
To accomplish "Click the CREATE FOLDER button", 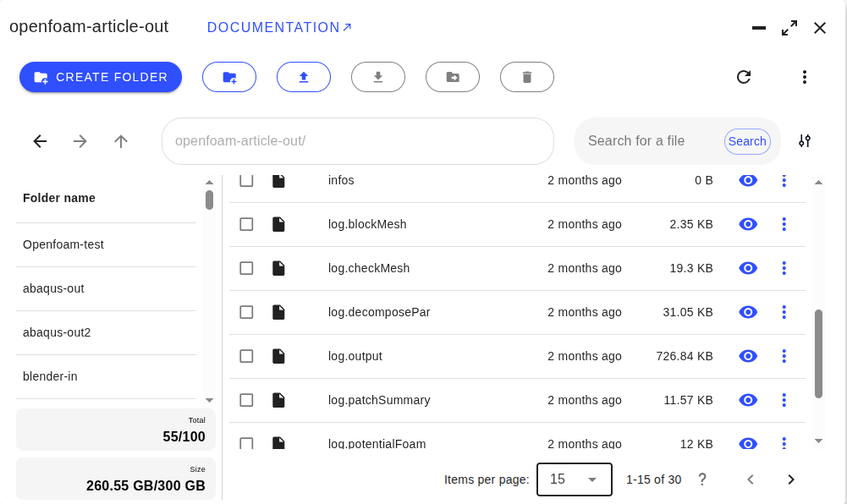I will coord(101,77).
